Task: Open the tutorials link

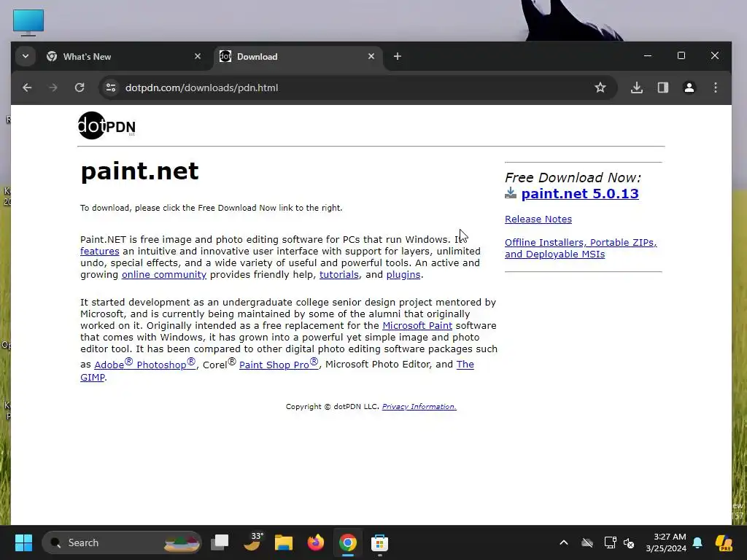Action: (x=338, y=275)
